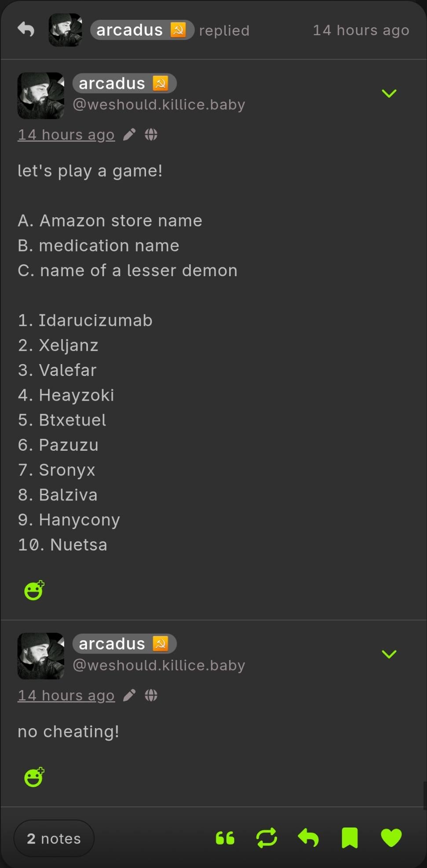Viewport: 427px width, 868px height.
Task: Reblog the thread with the repeat icon
Action: click(266, 838)
